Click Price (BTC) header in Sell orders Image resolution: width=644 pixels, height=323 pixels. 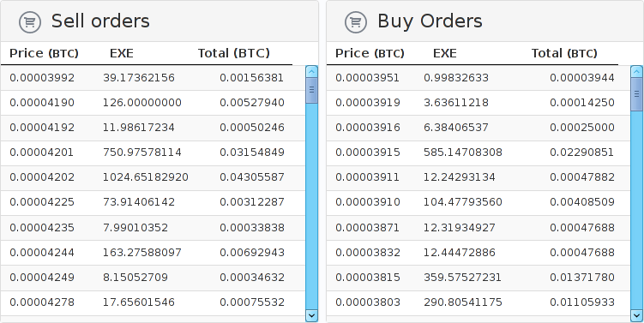[x=44, y=53]
